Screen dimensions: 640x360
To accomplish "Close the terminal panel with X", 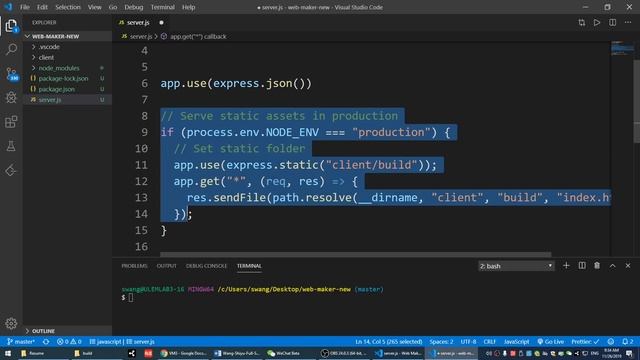I will pos(628,266).
